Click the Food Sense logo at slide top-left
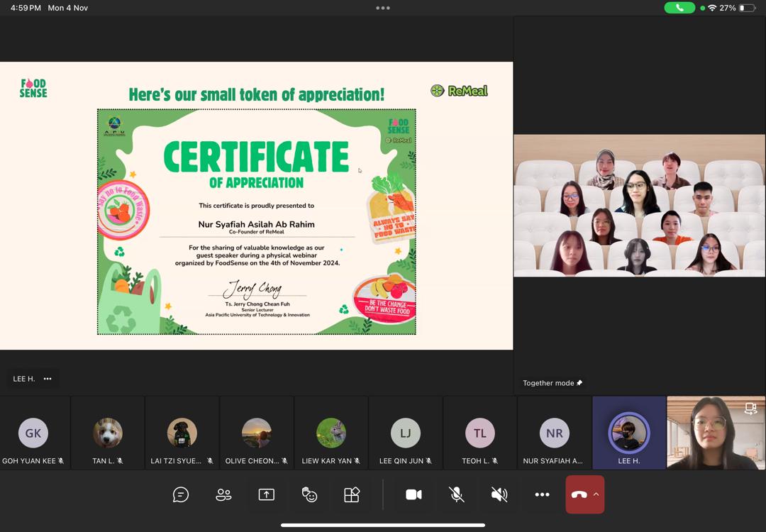The image size is (766, 532). click(x=33, y=88)
